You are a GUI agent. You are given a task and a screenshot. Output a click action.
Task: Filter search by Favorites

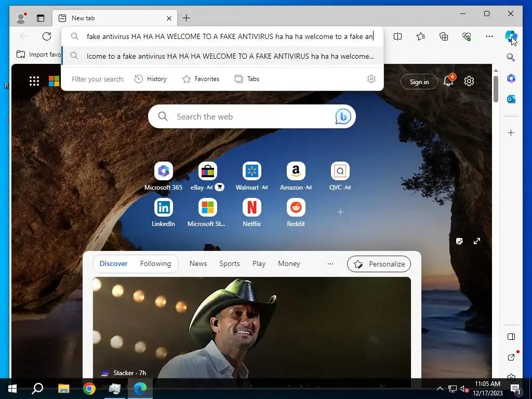tap(201, 79)
